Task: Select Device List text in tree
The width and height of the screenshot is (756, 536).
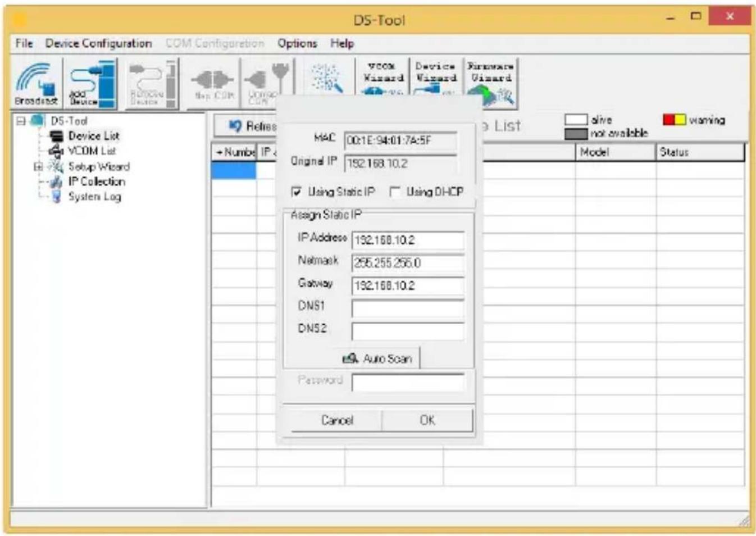Action: (x=94, y=136)
